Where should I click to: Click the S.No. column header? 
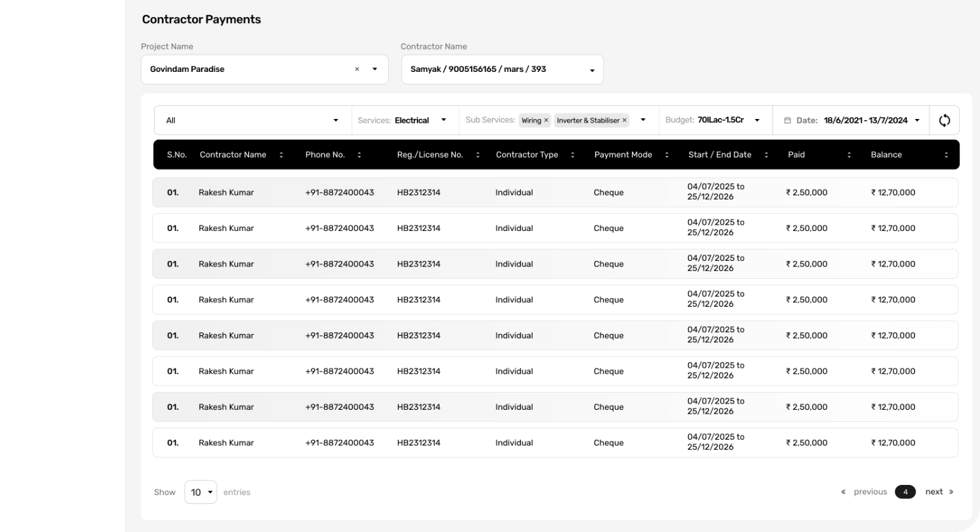click(177, 155)
